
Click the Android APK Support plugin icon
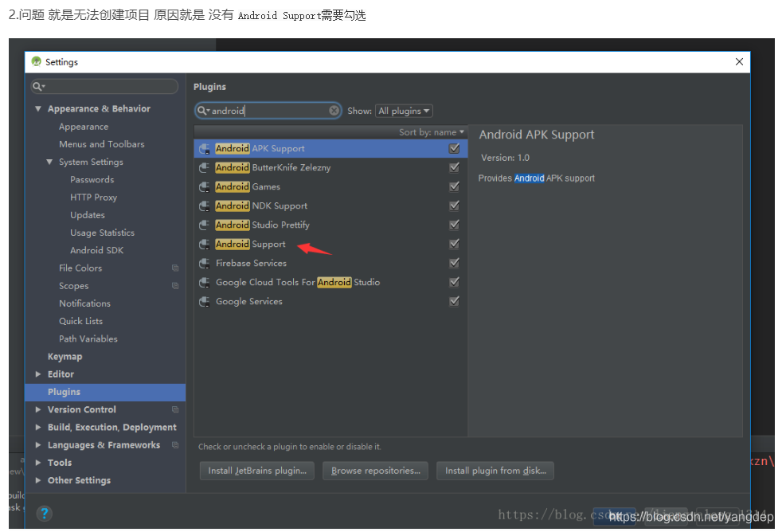click(x=205, y=149)
